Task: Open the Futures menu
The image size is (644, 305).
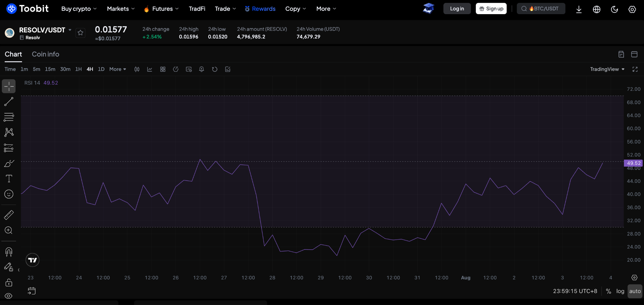Action: coord(162,9)
